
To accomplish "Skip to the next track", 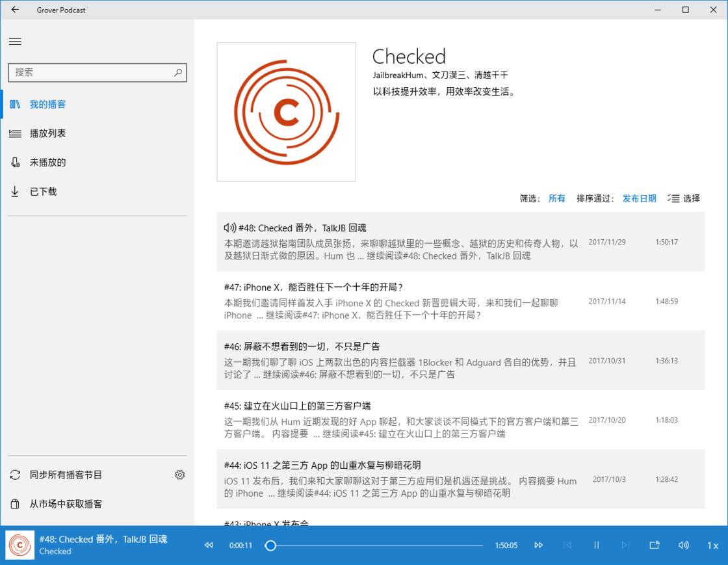I will click(x=625, y=545).
